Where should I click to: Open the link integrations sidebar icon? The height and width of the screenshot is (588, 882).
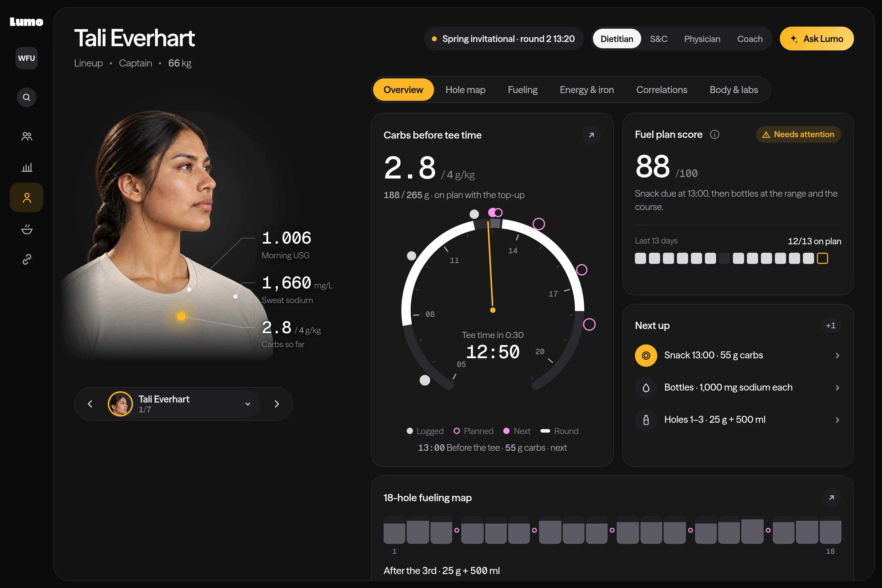[27, 259]
